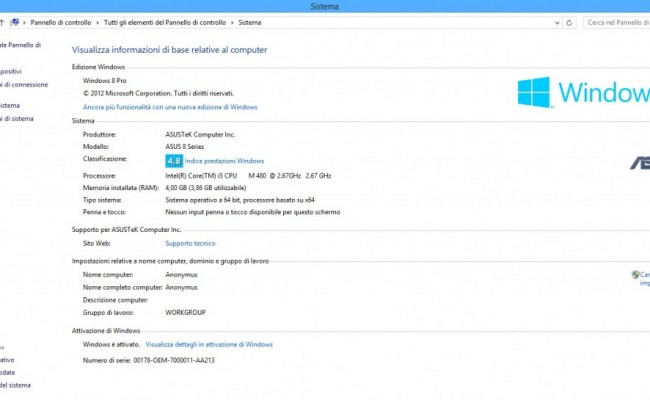Click the 'Windows è attivato.' text

coord(111,344)
